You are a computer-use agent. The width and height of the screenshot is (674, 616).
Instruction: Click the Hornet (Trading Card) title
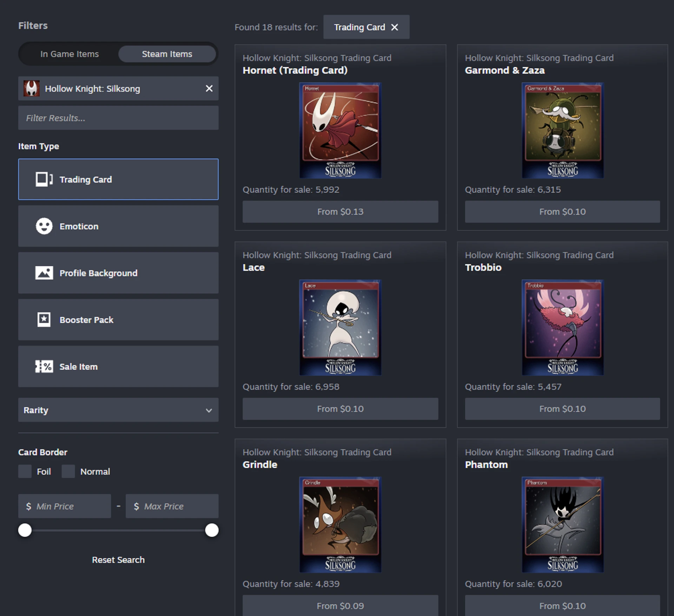[295, 70]
